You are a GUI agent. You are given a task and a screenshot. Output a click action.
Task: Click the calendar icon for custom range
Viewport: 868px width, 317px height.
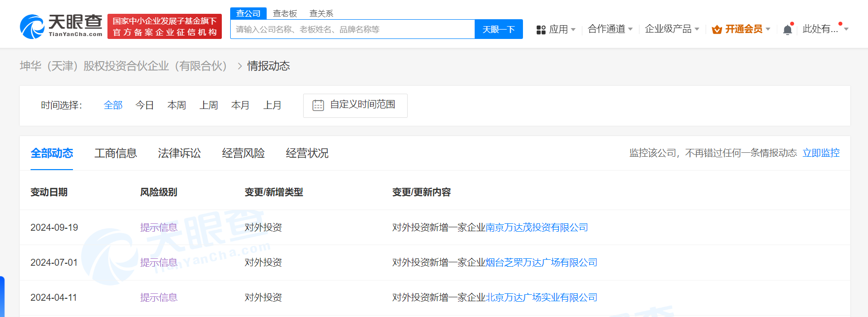tap(318, 105)
